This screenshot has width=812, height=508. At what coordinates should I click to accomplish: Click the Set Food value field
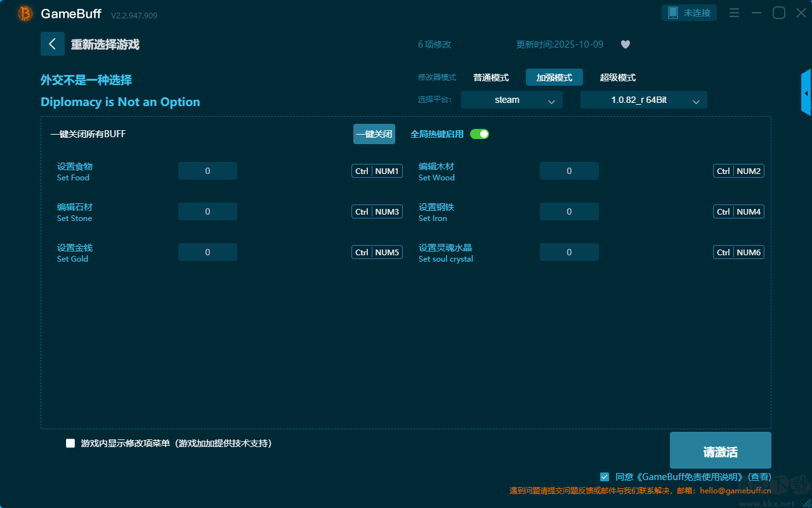(207, 171)
